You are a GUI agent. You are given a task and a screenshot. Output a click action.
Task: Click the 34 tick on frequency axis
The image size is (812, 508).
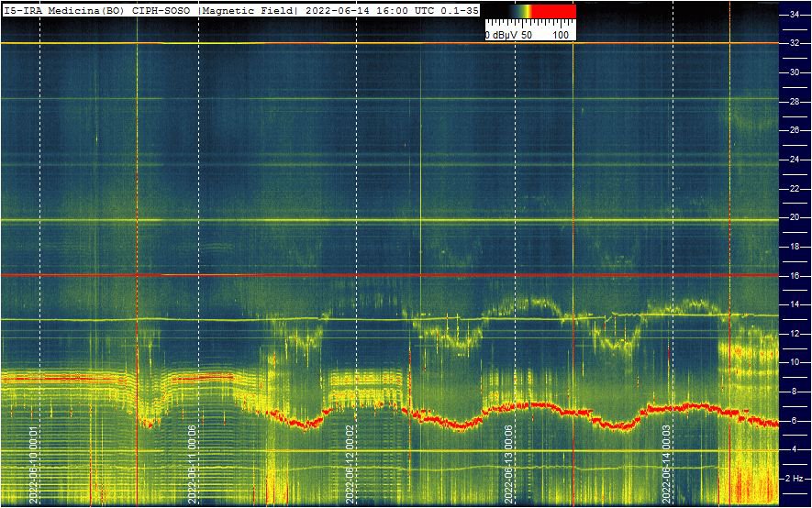click(795, 15)
